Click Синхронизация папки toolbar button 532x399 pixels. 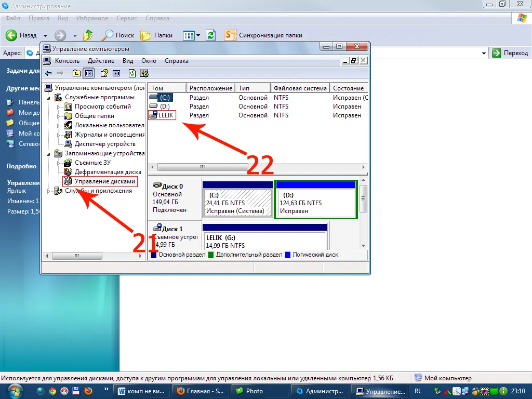pos(263,35)
